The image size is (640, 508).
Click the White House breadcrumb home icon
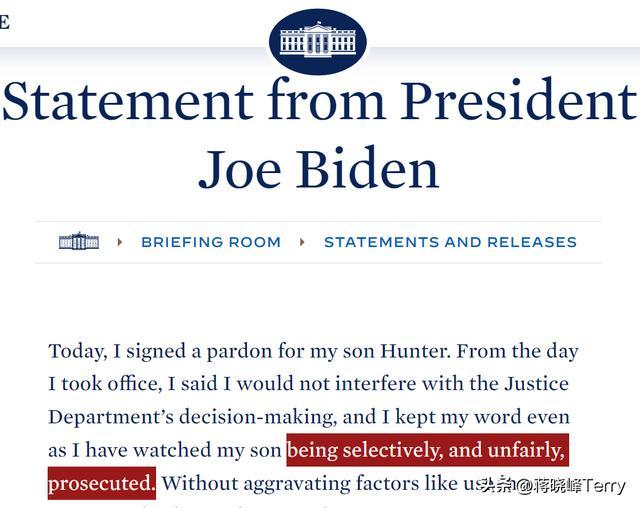click(79, 241)
